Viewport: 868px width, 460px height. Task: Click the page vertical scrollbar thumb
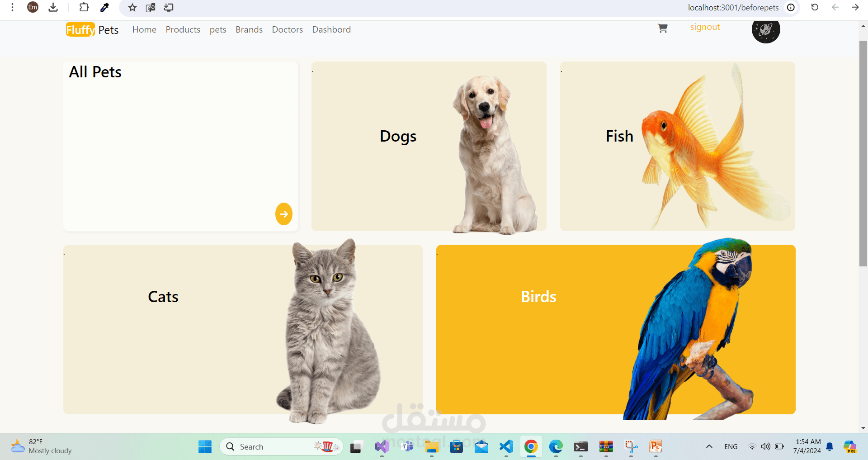863,154
